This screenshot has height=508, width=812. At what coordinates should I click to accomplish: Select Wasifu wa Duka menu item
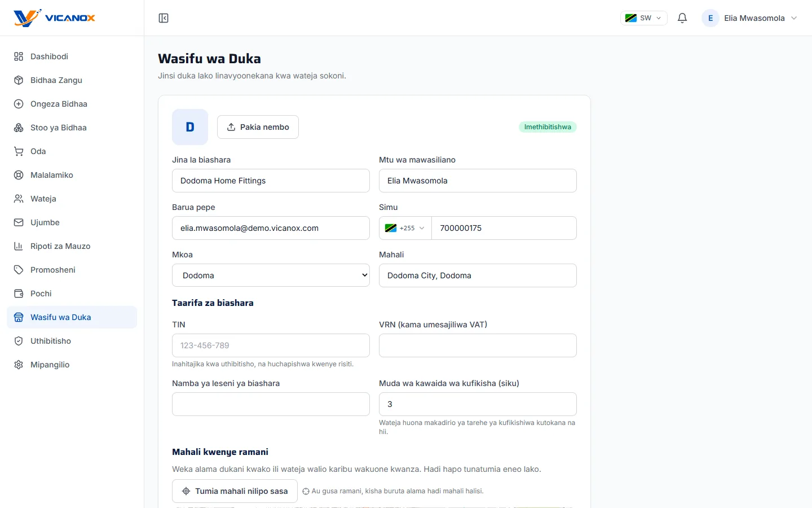click(72, 317)
